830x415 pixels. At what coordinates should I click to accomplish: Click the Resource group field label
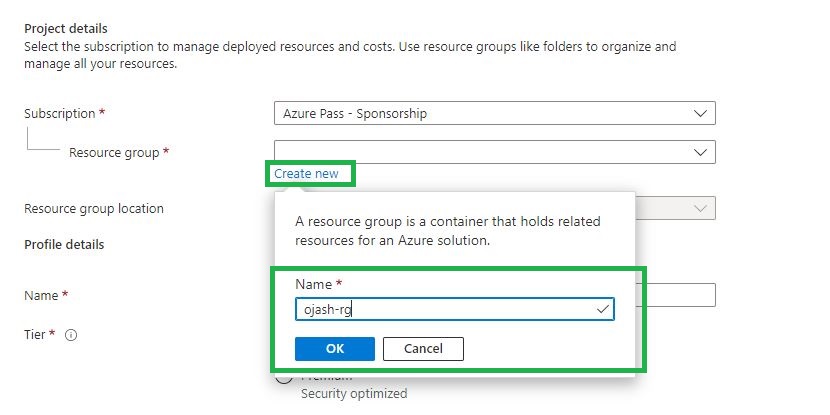pyautogui.click(x=114, y=153)
